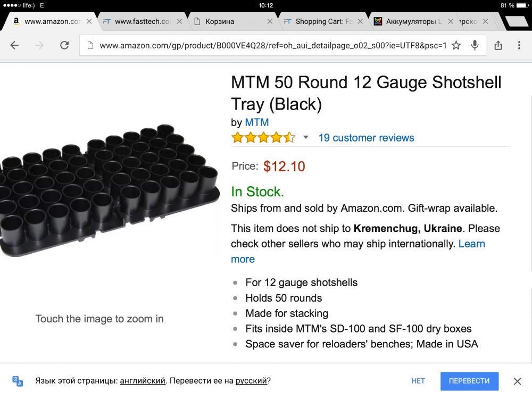Focus the address bar URL field

(x=271, y=45)
